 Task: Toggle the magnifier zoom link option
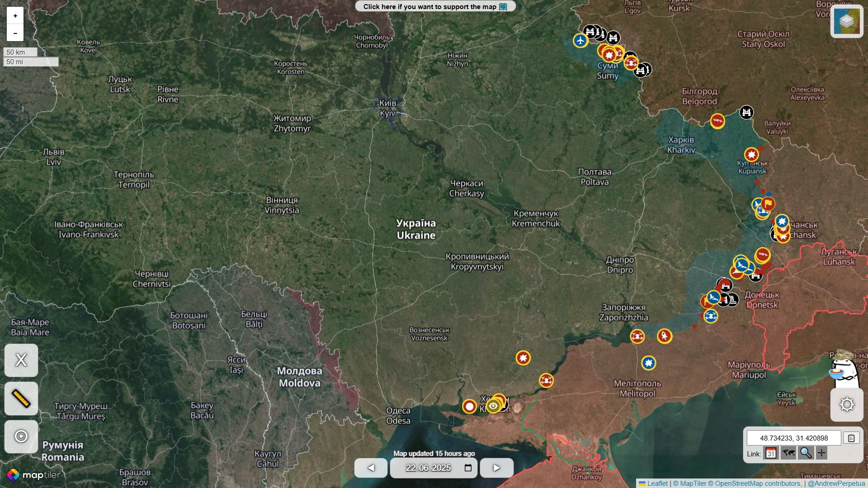tap(805, 453)
